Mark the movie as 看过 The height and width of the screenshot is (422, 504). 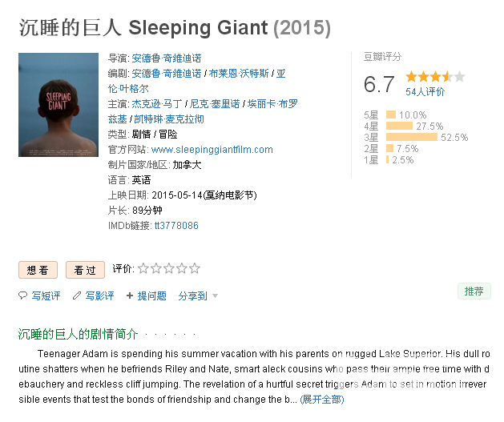[x=85, y=270]
